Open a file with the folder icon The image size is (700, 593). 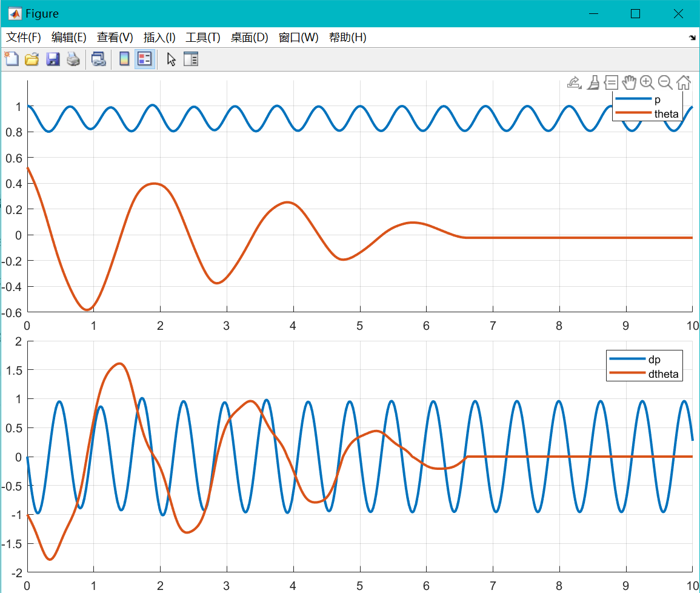click(x=32, y=59)
